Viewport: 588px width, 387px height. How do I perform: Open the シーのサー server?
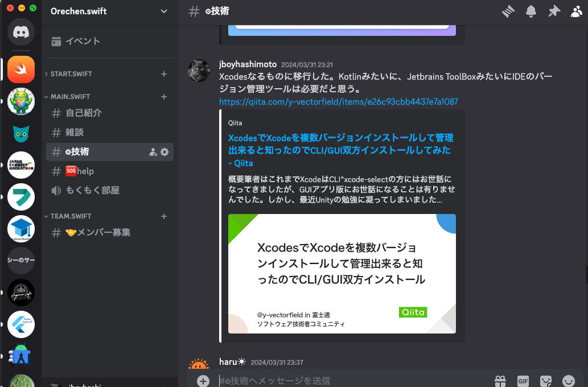tap(21, 261)
